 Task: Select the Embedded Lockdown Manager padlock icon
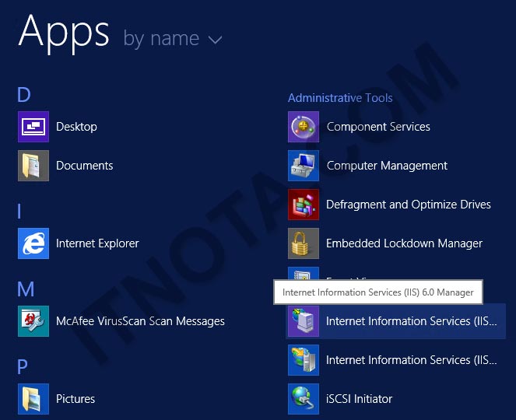coord(304,243)
